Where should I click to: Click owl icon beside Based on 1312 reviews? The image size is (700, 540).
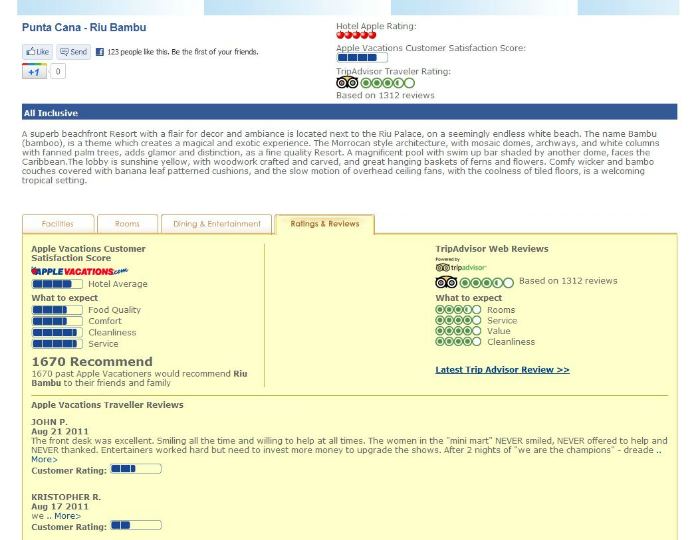coord(446,282)
